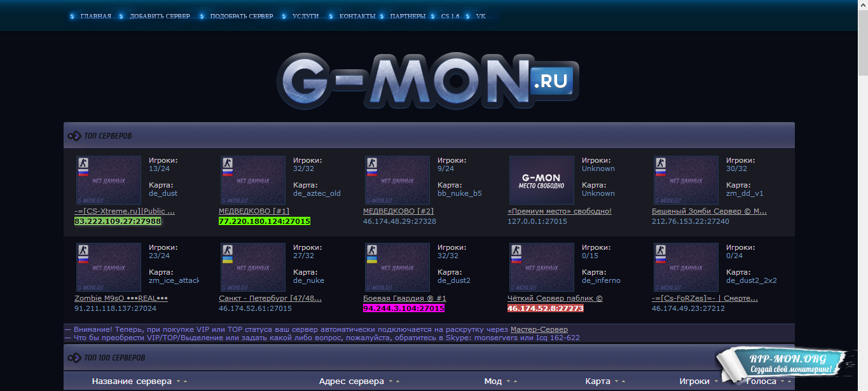The width and height of the screenshot is (868, 391).
Task: Open the ГЛАВНАЯ menu item
Action: [x=96, y=17]
